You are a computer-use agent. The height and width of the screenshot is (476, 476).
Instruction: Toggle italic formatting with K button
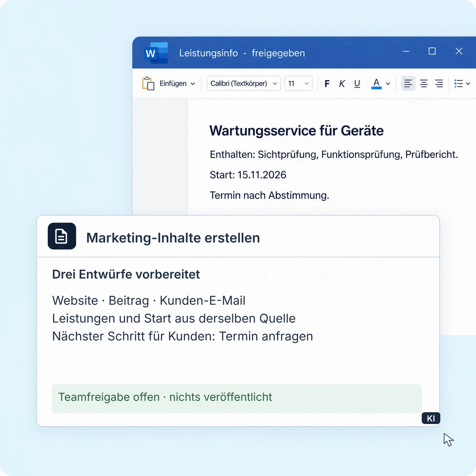click(x=342, y=84)
